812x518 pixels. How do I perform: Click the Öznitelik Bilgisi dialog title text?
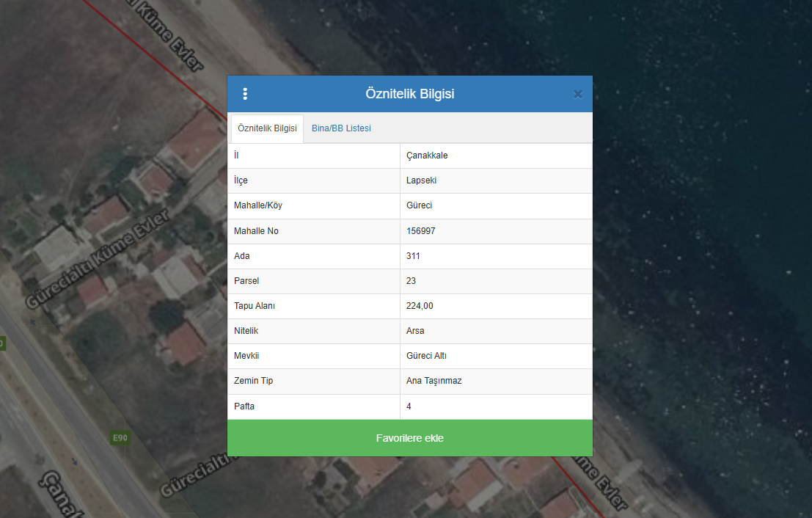(409, 94)
